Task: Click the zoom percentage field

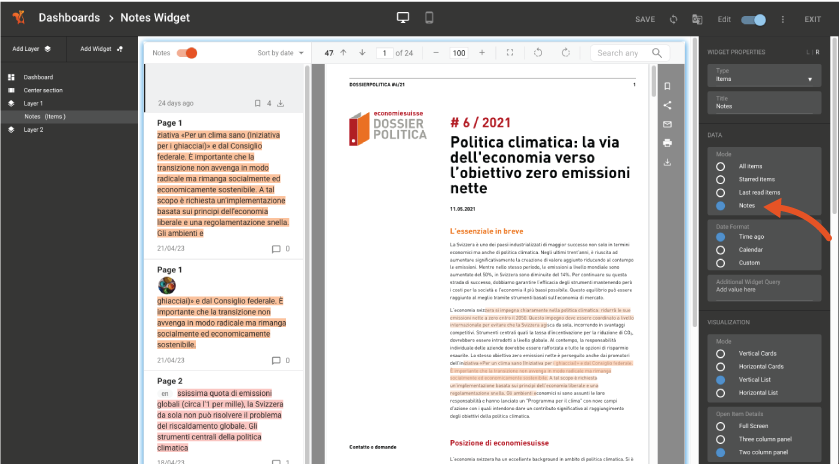Action: click(x=459, y=53)
